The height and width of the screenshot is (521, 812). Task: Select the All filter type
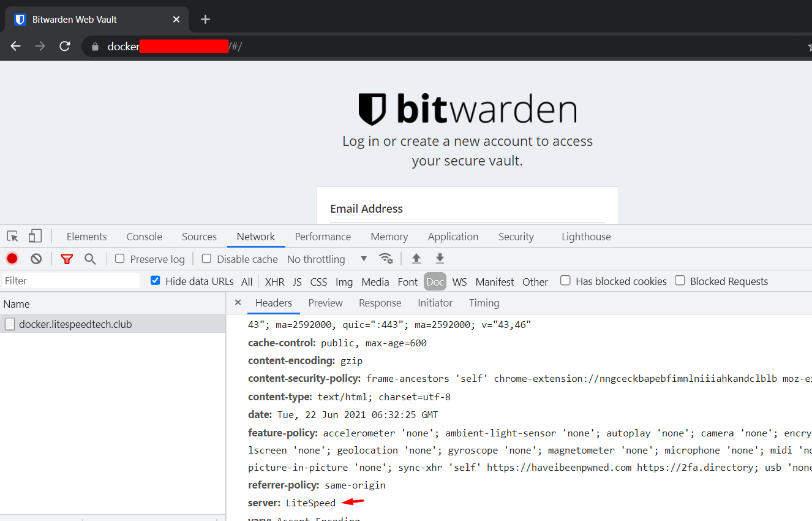[247, 282]
